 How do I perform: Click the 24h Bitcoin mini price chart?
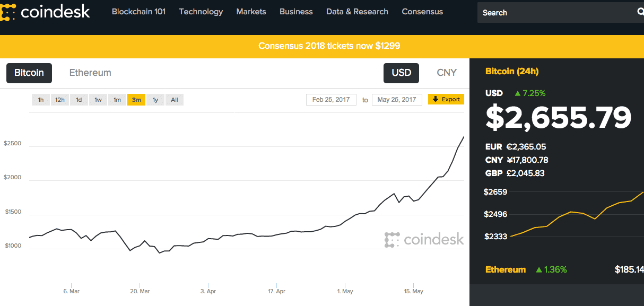[568, 215]
